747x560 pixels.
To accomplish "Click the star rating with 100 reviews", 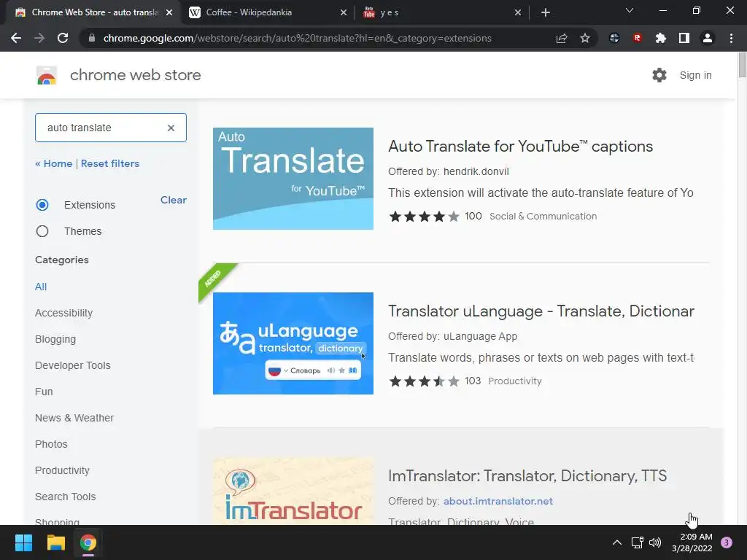I will [424, 217].
